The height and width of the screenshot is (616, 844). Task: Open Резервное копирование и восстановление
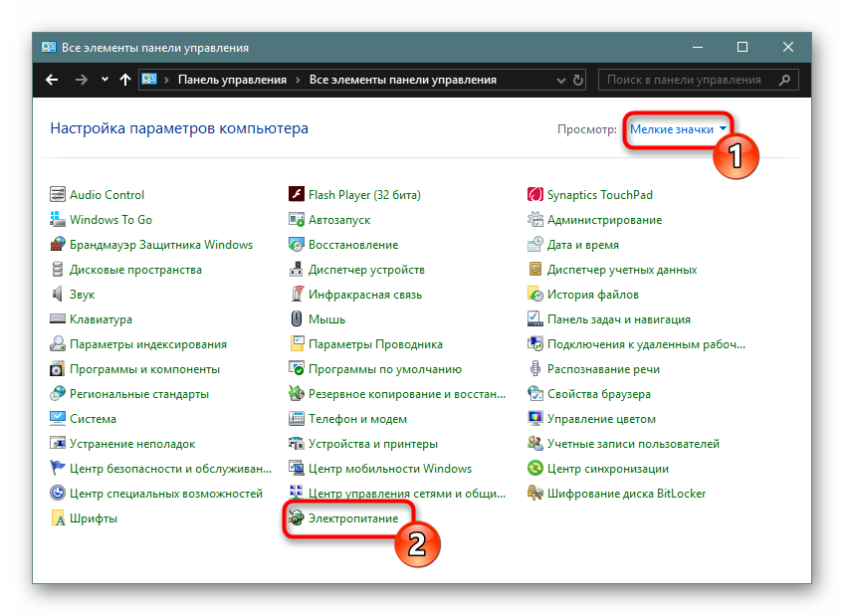(x=407, y=393)
